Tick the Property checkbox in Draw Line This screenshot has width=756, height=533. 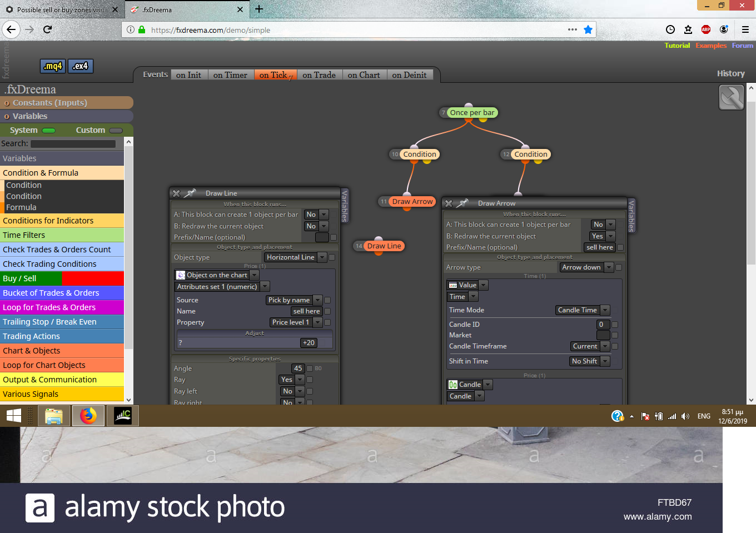(x=327, y=322)
